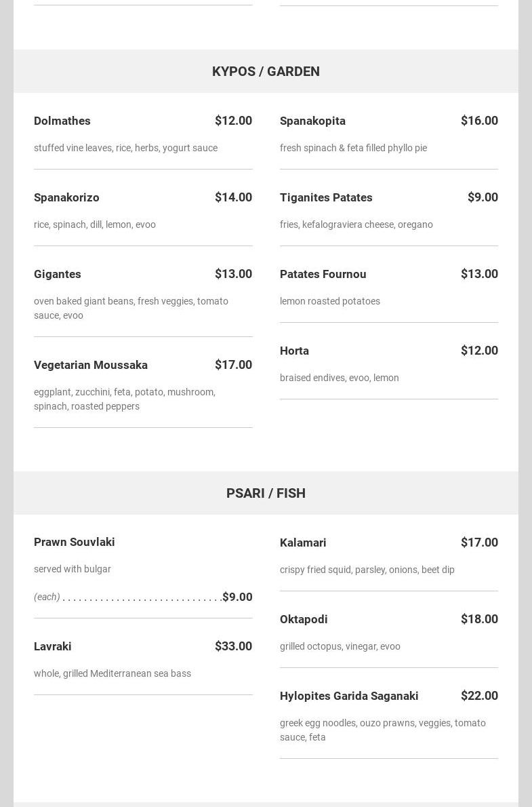532x807 pixels.
Task: Click the Dolmathes menu item title
Action: pos(62,121)
